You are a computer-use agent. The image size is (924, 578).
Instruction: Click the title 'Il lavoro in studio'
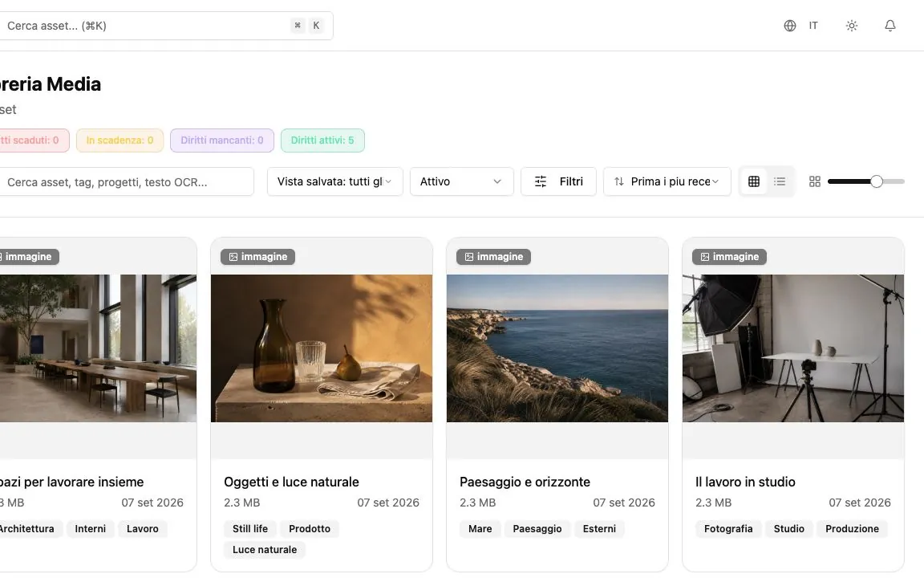745,482
